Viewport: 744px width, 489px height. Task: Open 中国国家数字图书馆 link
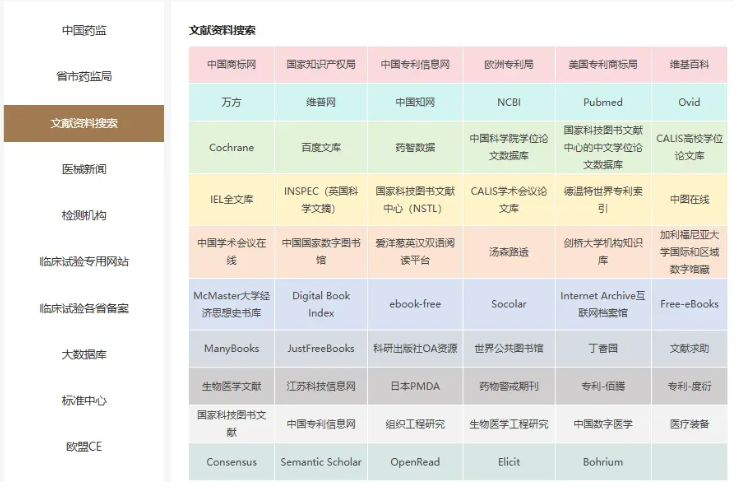(325, 255)
